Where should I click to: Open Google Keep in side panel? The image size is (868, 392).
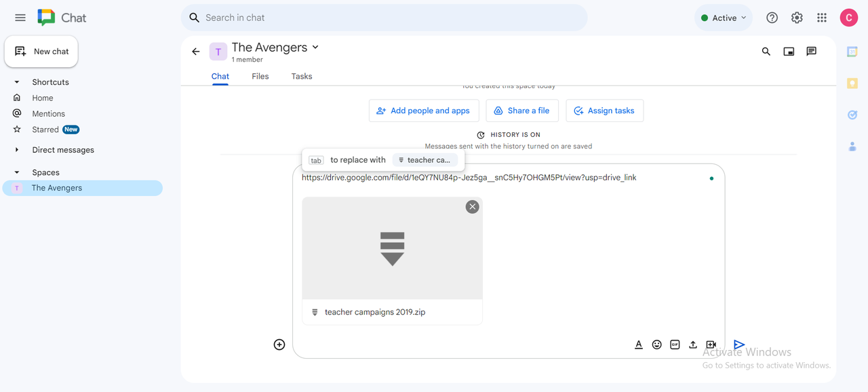pos(852,83)
